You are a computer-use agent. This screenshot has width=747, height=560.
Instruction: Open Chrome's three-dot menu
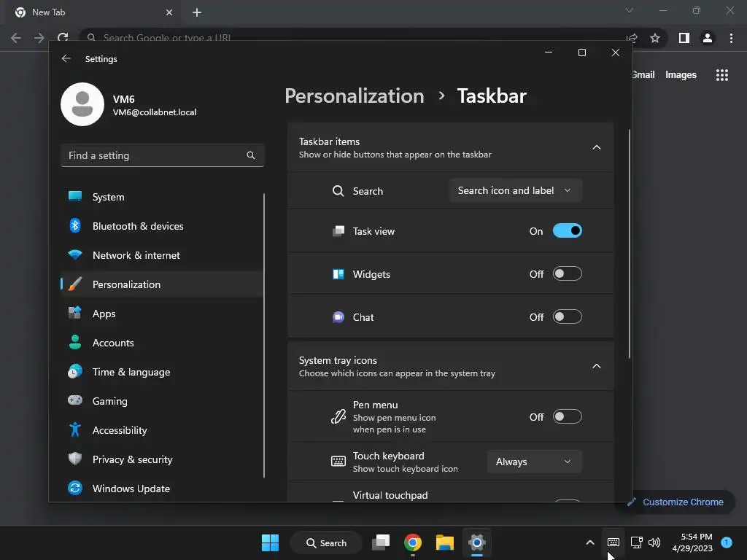click(731, 38)
